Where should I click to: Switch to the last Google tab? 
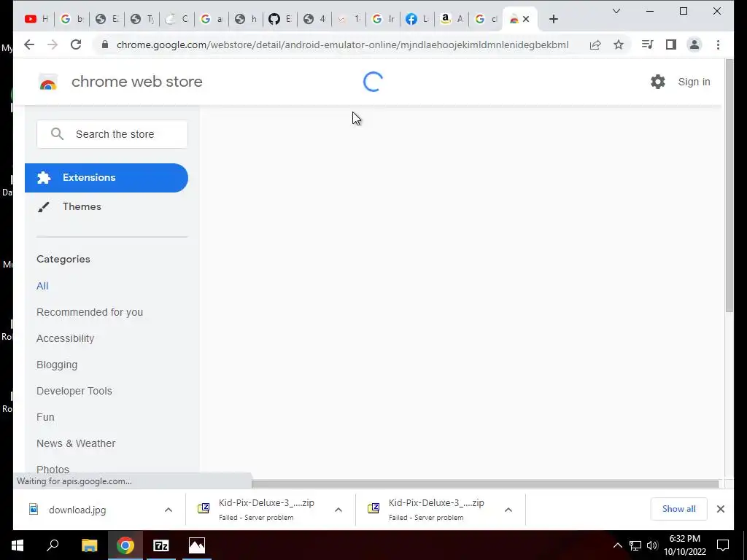click(x=487, y=19)
